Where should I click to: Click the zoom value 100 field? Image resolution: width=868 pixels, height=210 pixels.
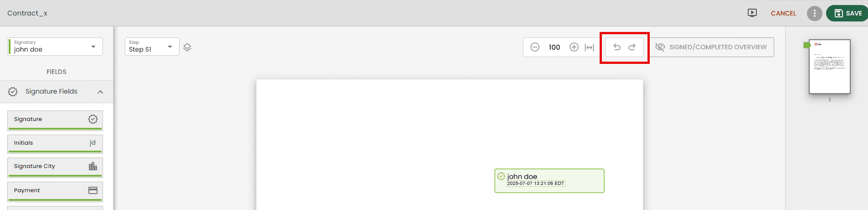555,47
